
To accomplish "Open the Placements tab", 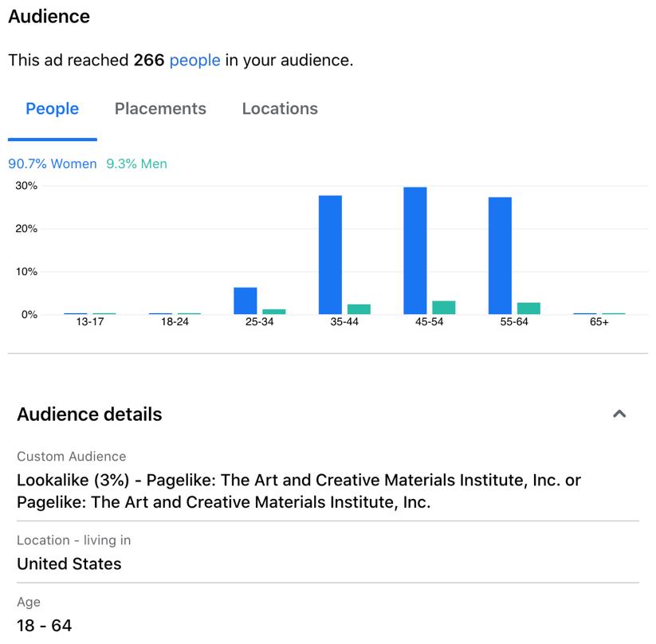I will coord(160,109).
